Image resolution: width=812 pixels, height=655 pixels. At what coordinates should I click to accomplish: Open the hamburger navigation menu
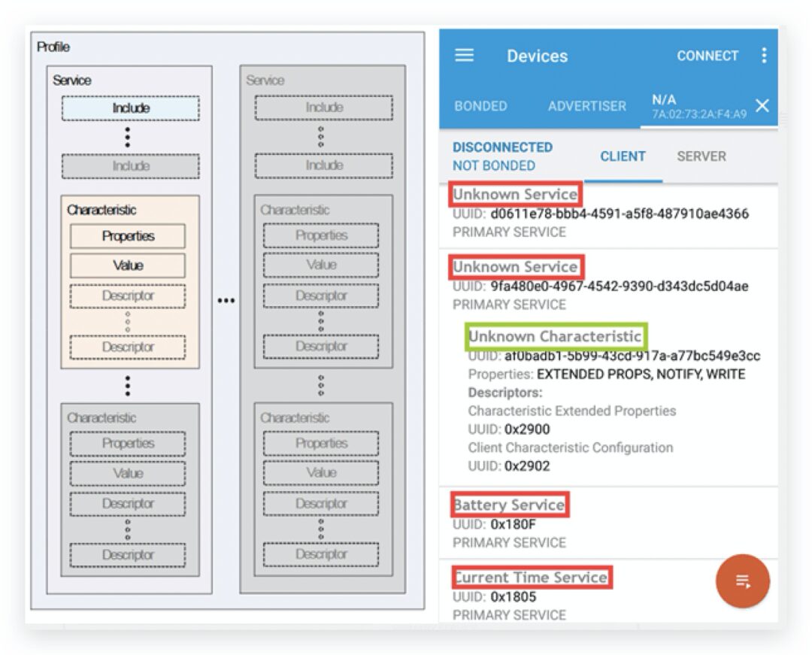tap(465, 56)
